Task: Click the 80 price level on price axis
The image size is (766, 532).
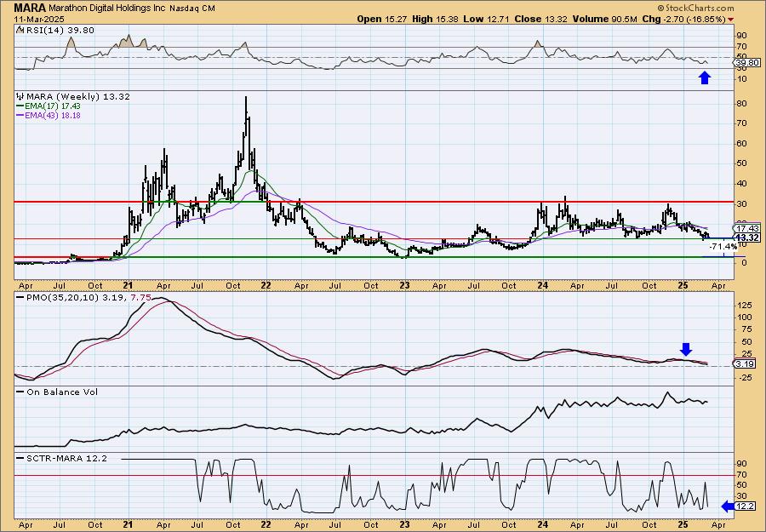Action: 741,104
